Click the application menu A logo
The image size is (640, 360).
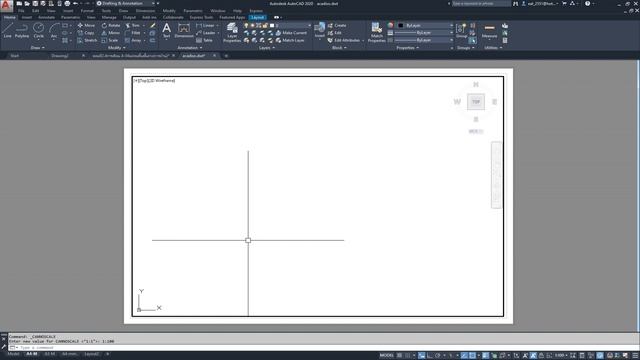[6, 5]
